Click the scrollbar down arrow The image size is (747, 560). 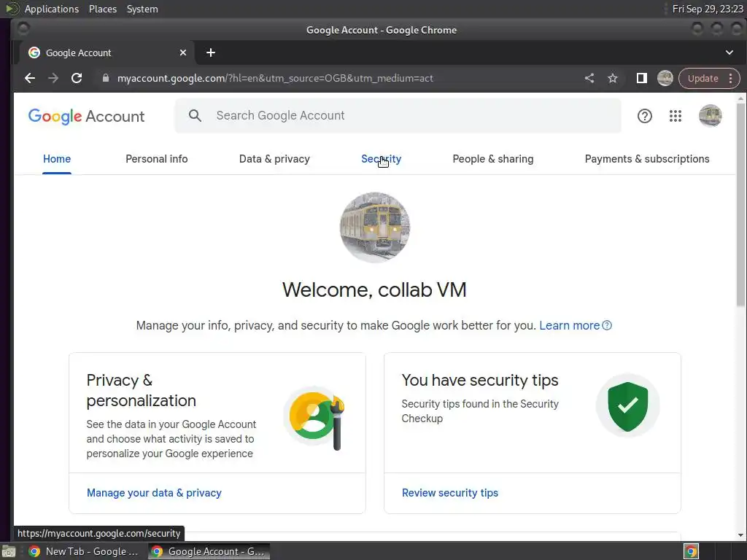740,535
